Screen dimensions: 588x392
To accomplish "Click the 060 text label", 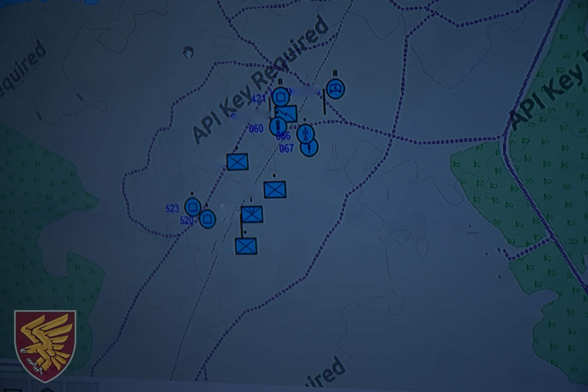I will point(256,129).
